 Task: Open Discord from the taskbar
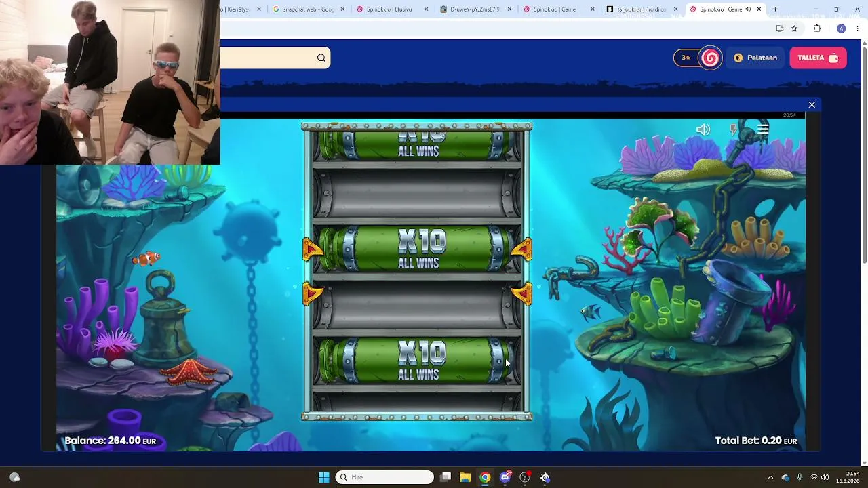[505, 477]
